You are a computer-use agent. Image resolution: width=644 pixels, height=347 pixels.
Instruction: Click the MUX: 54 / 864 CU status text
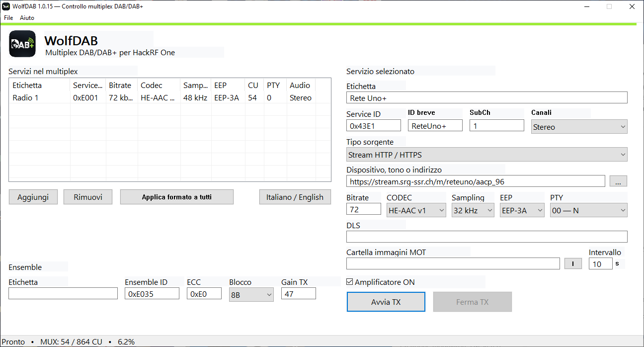point(71,342)
